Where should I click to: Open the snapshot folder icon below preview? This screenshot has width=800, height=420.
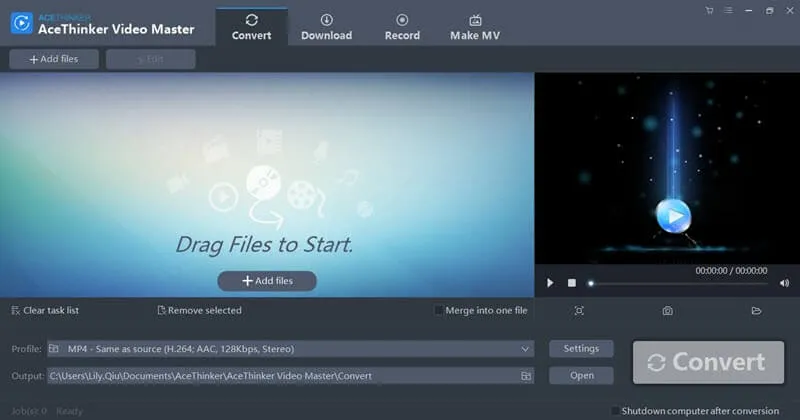757,311
